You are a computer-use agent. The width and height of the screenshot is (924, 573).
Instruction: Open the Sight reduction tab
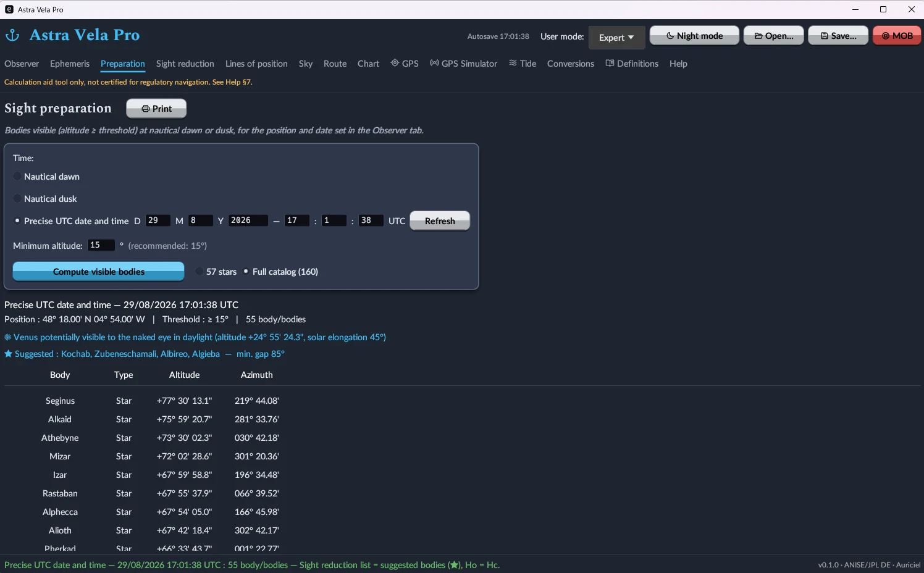185,64
